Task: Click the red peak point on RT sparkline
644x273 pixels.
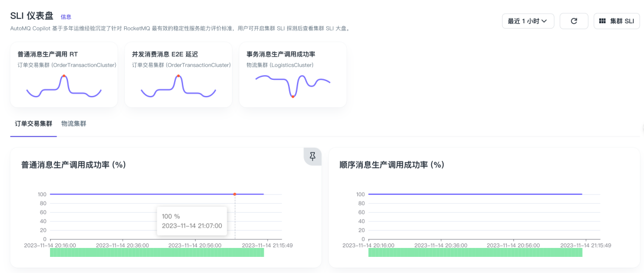Action: (x=64, y=76)
